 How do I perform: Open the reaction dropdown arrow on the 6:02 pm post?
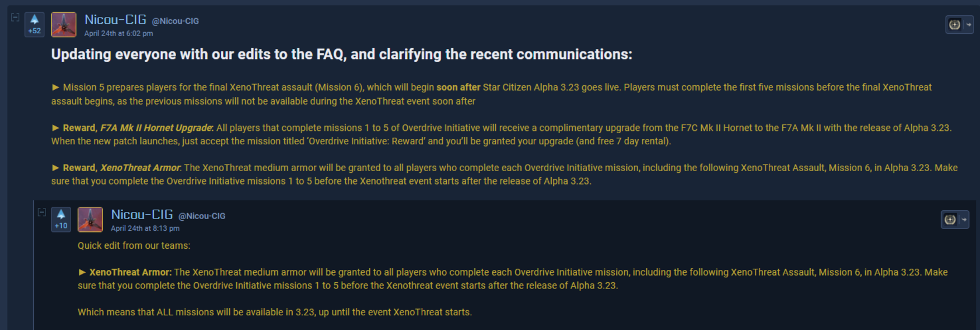968,25
